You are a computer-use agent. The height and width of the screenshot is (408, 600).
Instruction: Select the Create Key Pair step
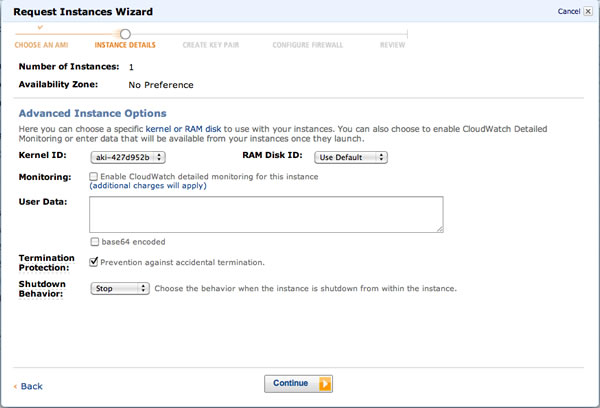coord(210,45)
